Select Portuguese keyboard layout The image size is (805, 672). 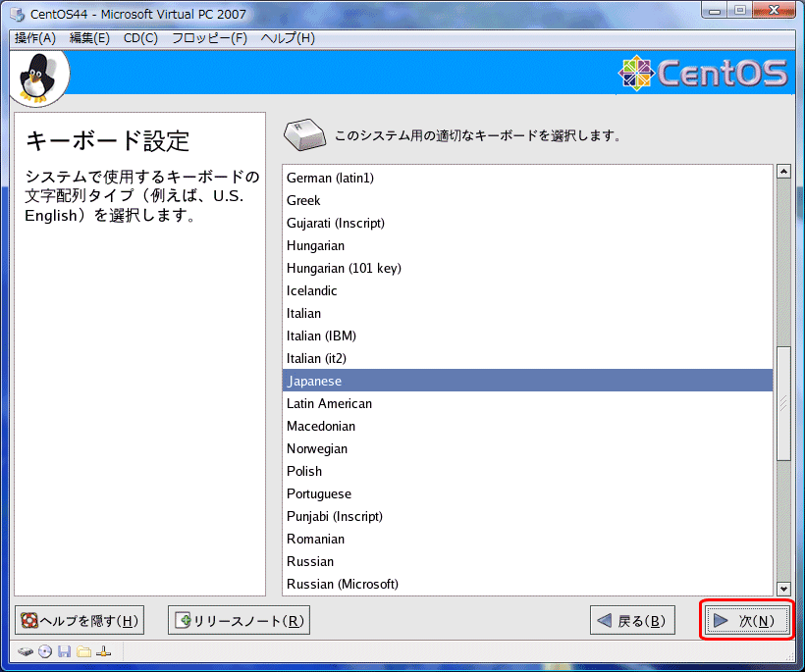click(527, 494)
